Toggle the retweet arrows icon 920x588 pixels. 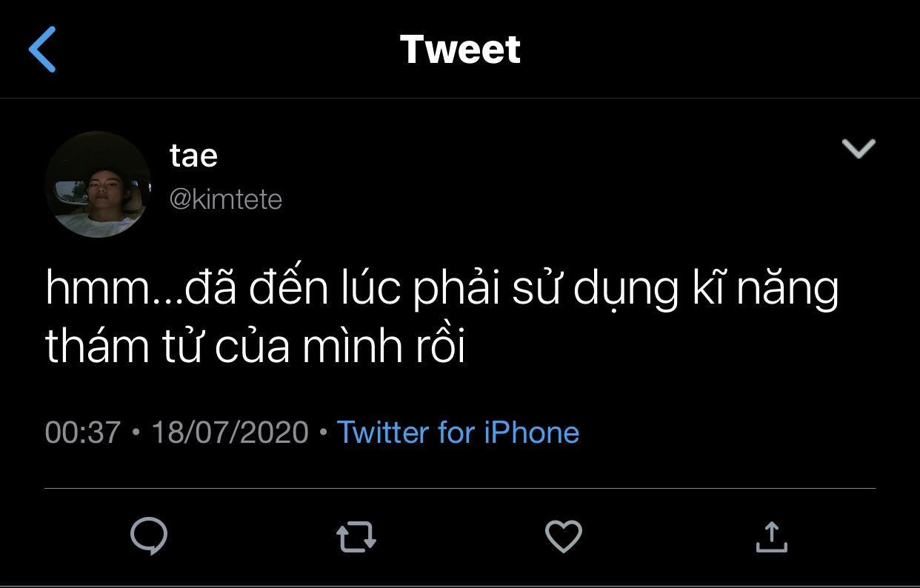356,537
